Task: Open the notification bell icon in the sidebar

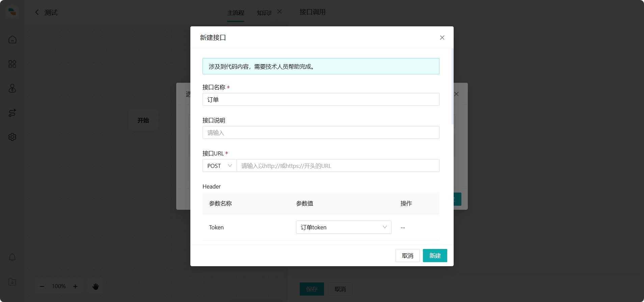Action: pos(12,257)
